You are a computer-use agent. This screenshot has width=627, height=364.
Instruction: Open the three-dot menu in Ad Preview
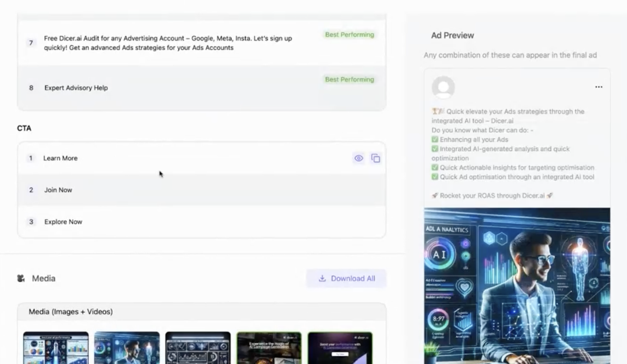pyautogui.click(x=599, y=87)
